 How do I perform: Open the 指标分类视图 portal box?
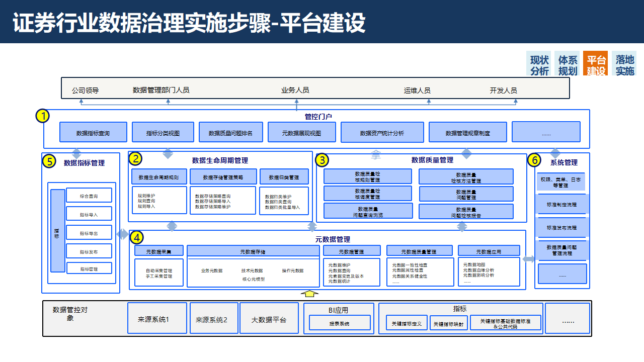(163, 132)
